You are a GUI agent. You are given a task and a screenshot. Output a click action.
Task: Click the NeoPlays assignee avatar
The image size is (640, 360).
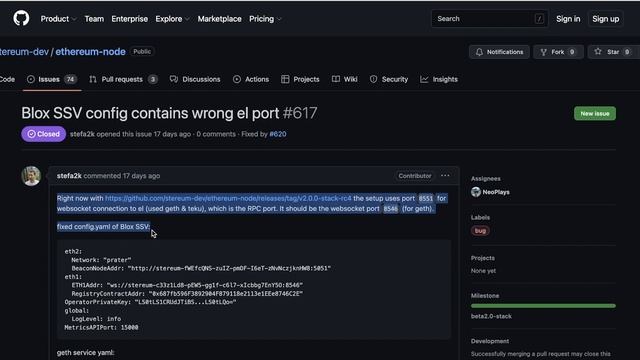click(x=476, y=192)
